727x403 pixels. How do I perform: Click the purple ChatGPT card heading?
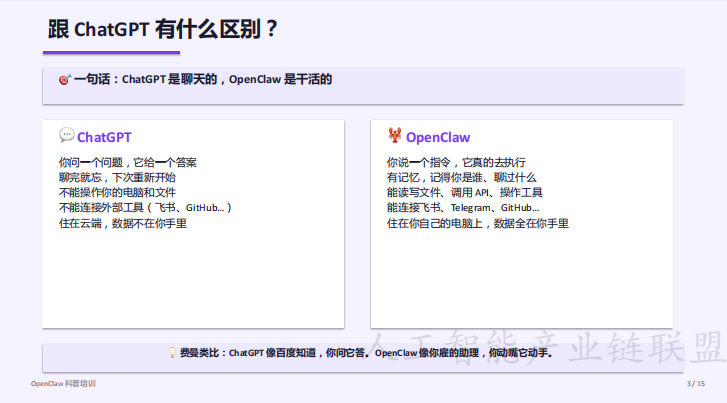click(x=104, y=137)
